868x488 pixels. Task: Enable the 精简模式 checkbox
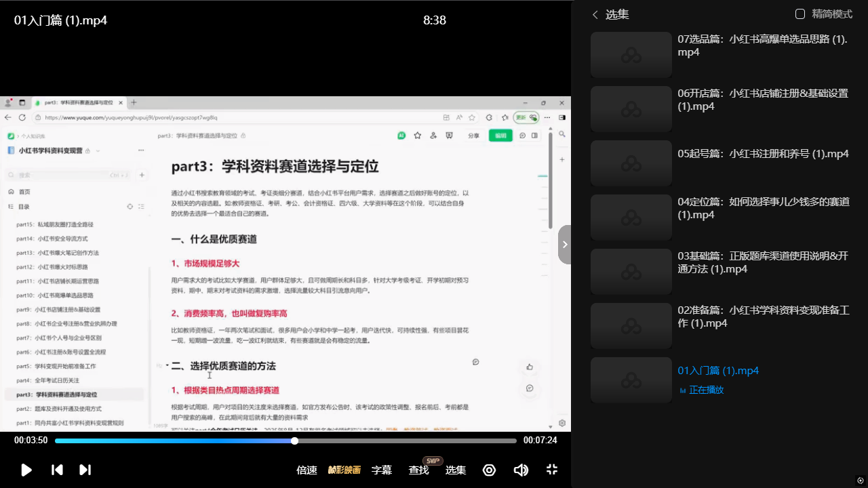[800, 14]
